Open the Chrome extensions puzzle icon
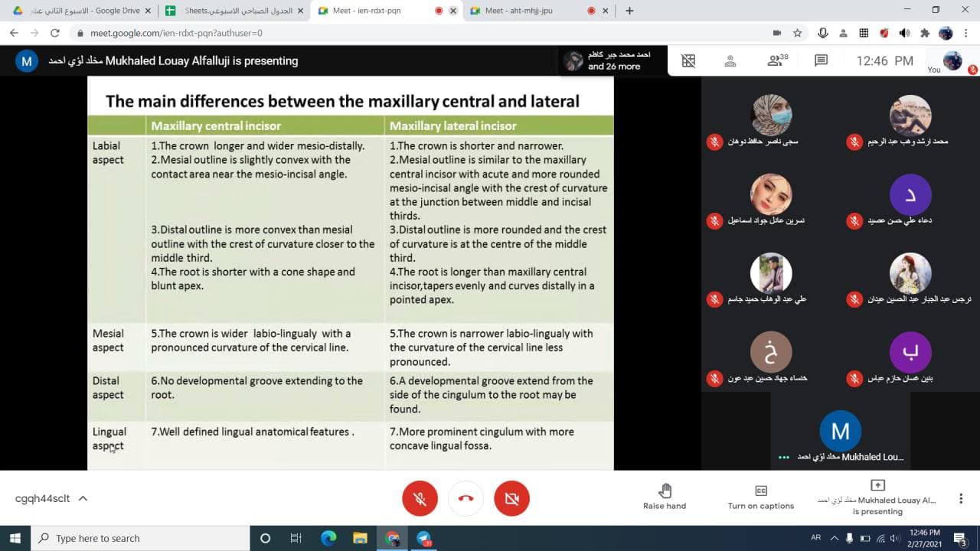The width and height of the screenshot is (980, 551). [925, 33]
